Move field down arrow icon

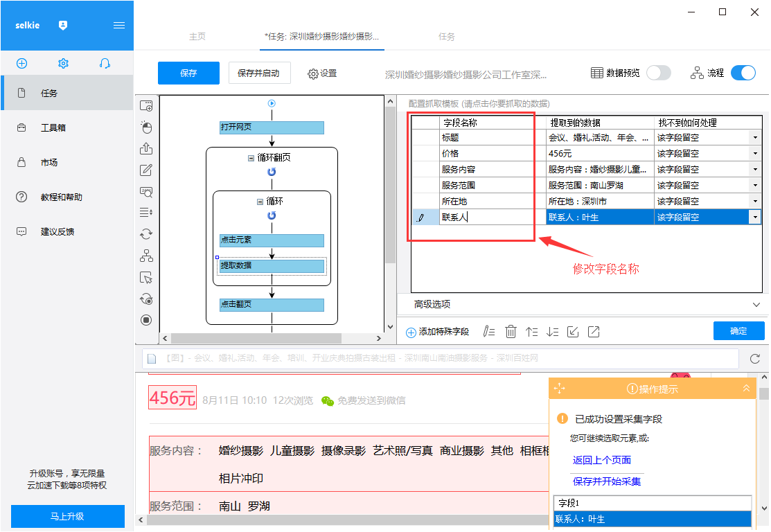coord(552,332)
